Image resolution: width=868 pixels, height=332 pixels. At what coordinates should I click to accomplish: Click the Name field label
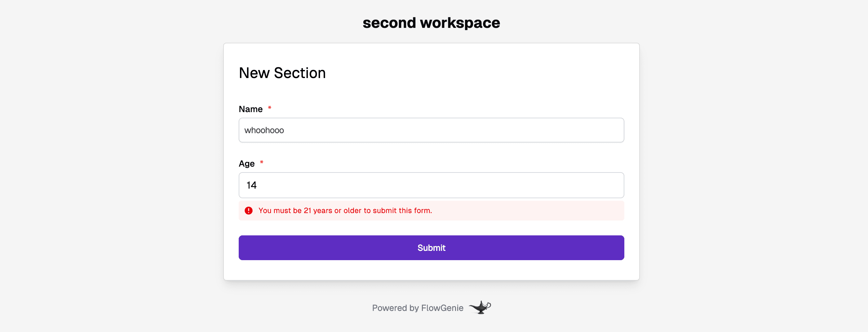pos(251,108)
